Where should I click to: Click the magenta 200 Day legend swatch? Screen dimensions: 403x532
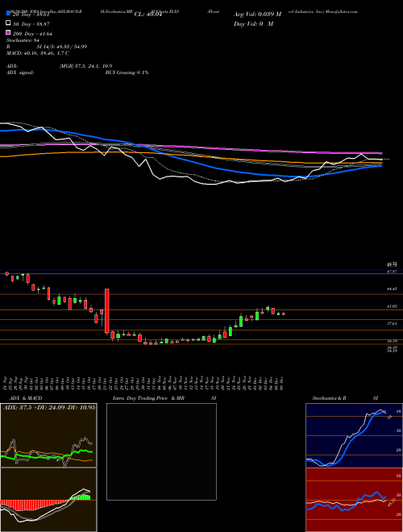8,32
